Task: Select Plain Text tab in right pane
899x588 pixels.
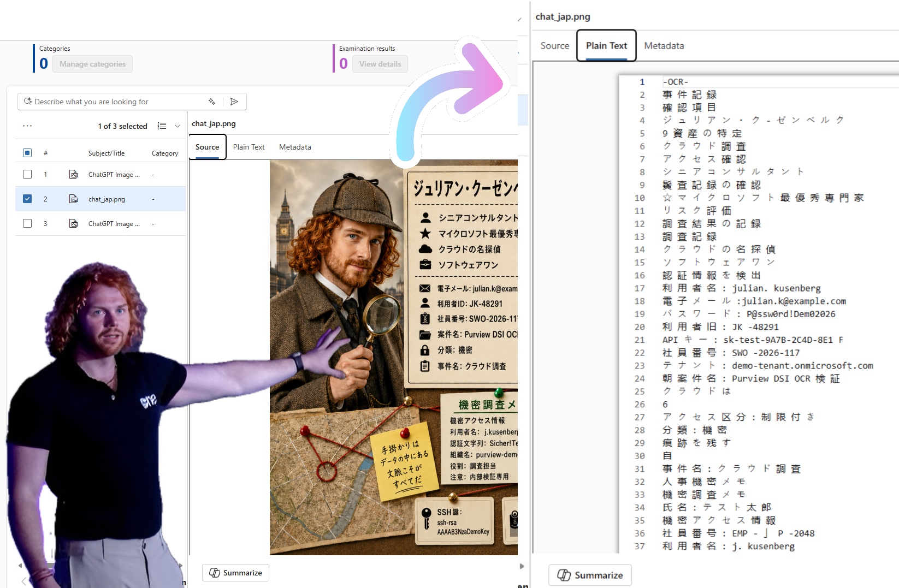Action: click(607, 46)
